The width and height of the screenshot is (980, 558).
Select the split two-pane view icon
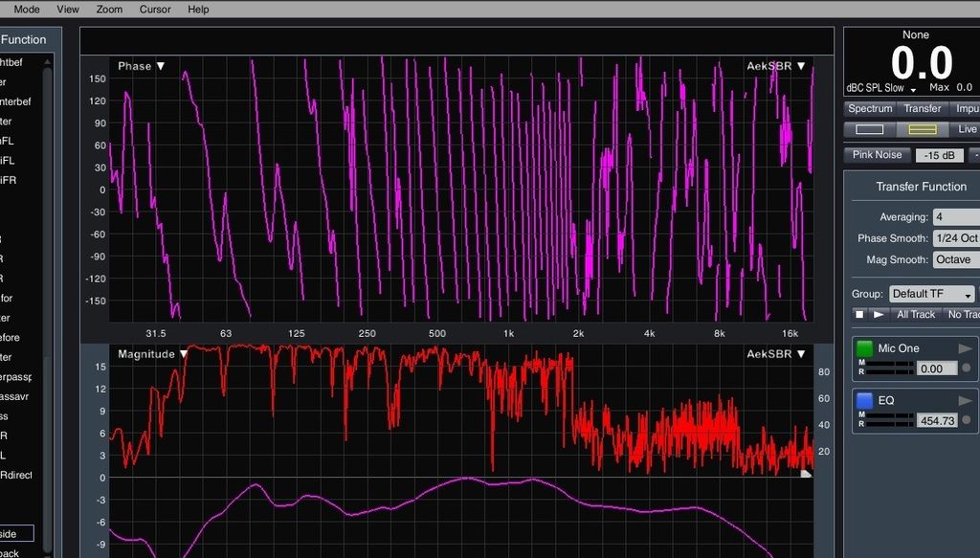coord(922,129)
